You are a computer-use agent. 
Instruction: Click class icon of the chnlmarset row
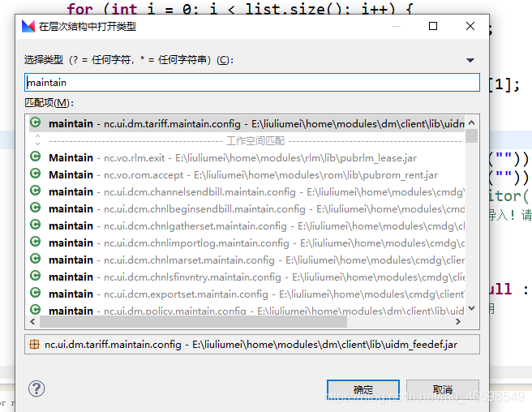coord(36,258)
